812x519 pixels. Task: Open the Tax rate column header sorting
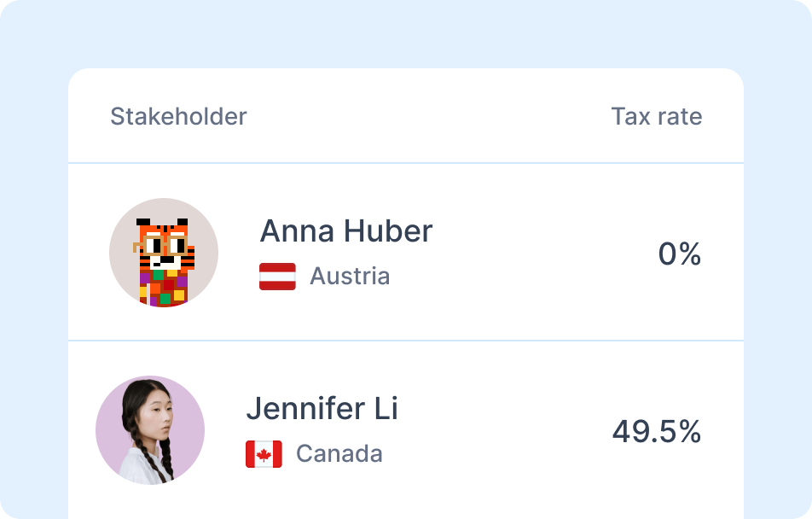pyautogui.click(x=657, y=116)
